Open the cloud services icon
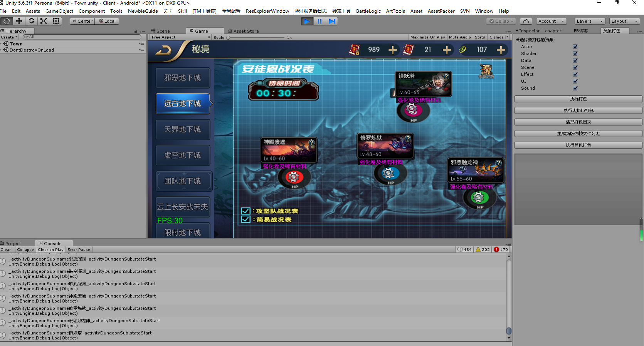This screenshot has height=346, width=644. click(x=526, y=21)
